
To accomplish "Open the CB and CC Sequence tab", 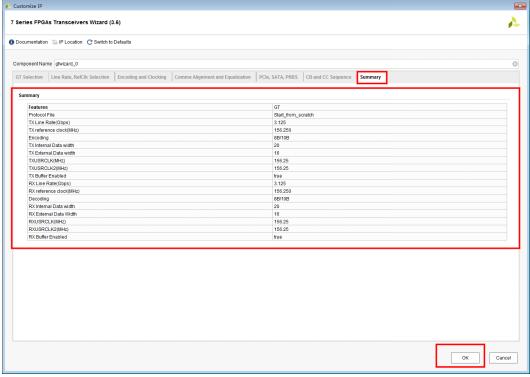I will click(329, 77).
